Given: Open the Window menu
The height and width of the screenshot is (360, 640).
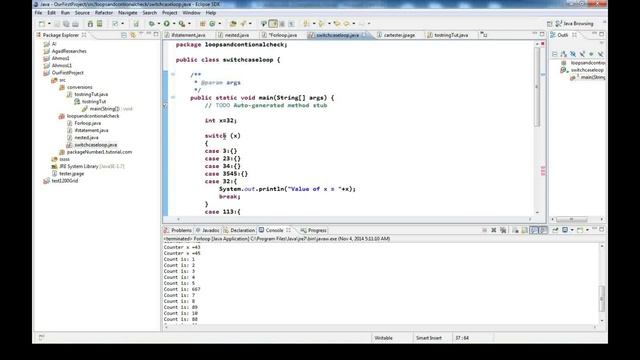Looking at the screenshot, I should pyautogui.click(x=191, y=13).
